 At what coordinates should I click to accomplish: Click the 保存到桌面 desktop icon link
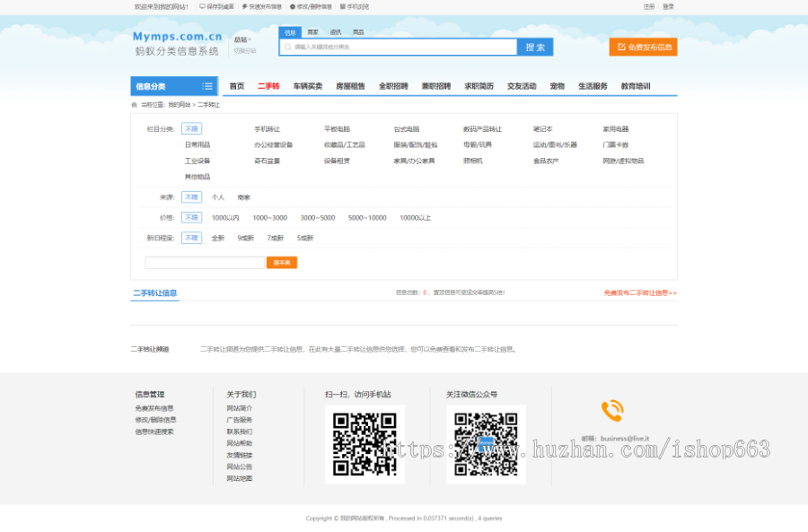[202, 6]
